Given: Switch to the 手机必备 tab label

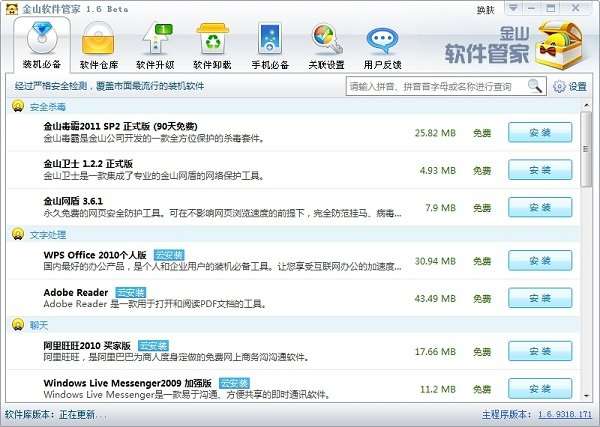Looking at the screenshot, I should [270, 65].
